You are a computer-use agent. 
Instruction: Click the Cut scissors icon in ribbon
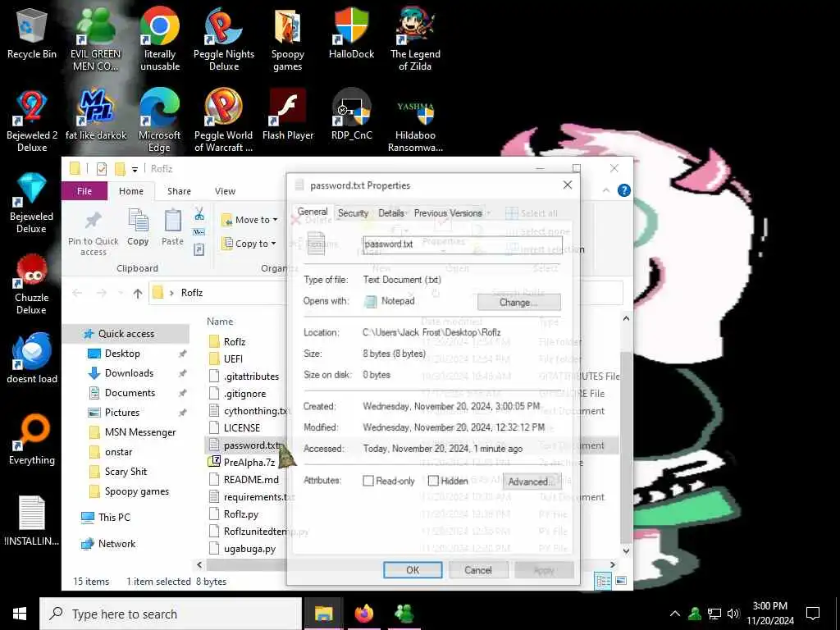click(199, 214)
